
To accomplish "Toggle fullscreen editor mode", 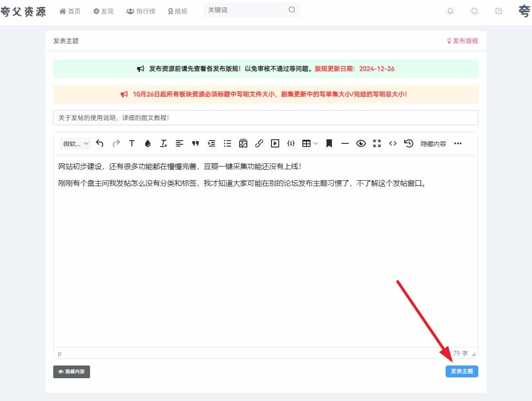I will pyautogui.click(x=377, y=143).
